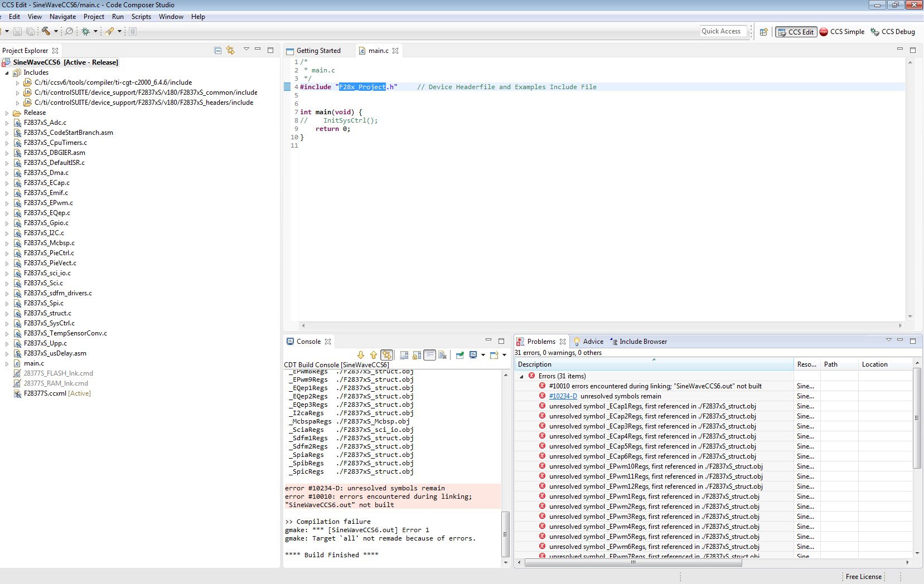Click the Problems horizontal scrollbar

(x=633, y=562)
